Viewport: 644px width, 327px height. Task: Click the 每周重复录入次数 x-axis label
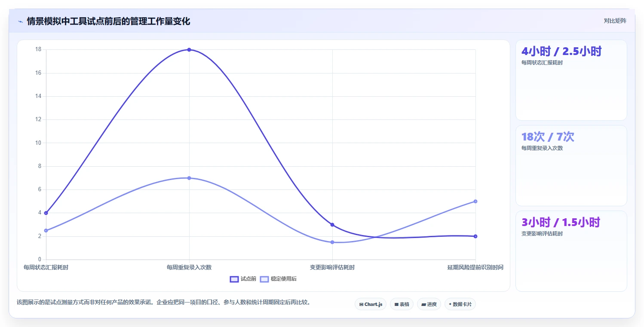pos(189,267)
